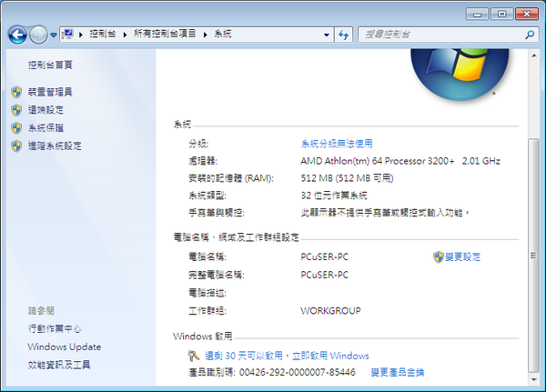Viewport: 546px width, 392px height.
Task: Open 遠端設定
Action: pos(45,110)
